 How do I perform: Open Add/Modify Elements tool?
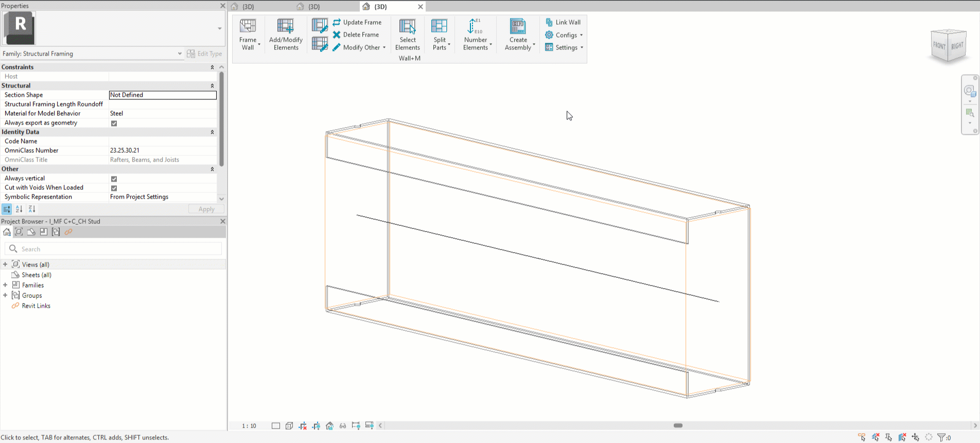(x=285, y=26)
